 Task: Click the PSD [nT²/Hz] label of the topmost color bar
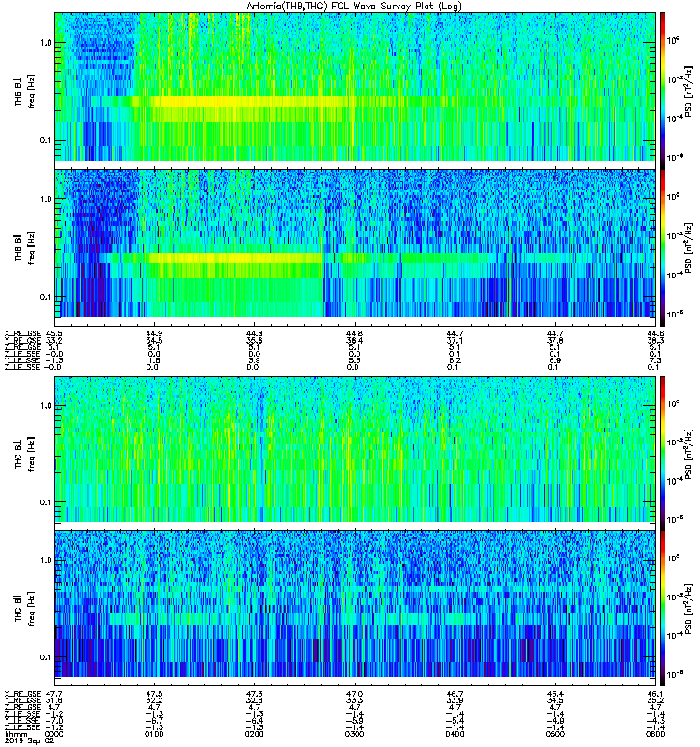pyautogui.click(x=689, y=91)
